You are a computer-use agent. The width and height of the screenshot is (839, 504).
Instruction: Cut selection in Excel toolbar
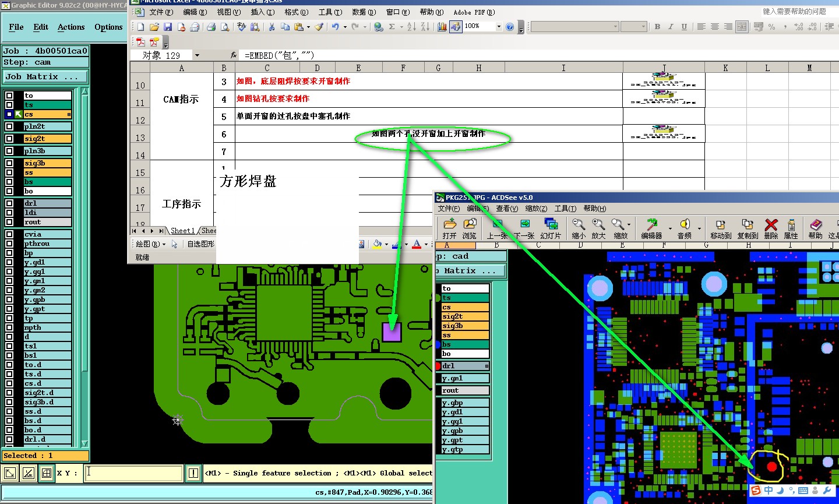pos(272,27)
